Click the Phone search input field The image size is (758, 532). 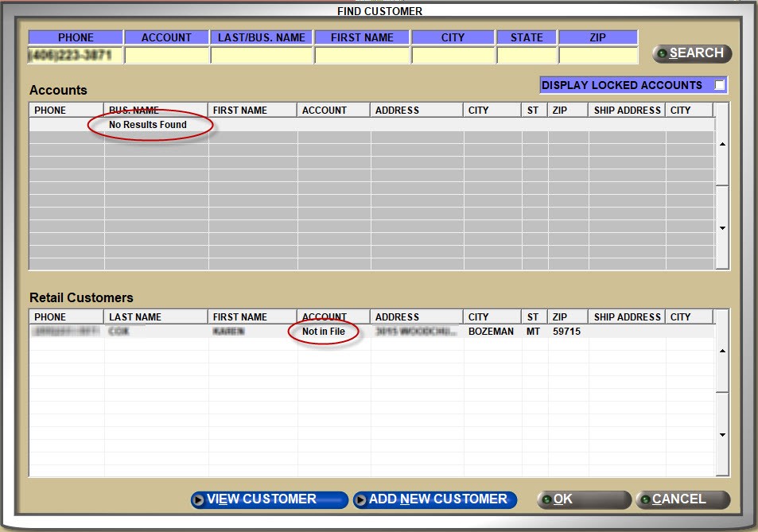76,56
